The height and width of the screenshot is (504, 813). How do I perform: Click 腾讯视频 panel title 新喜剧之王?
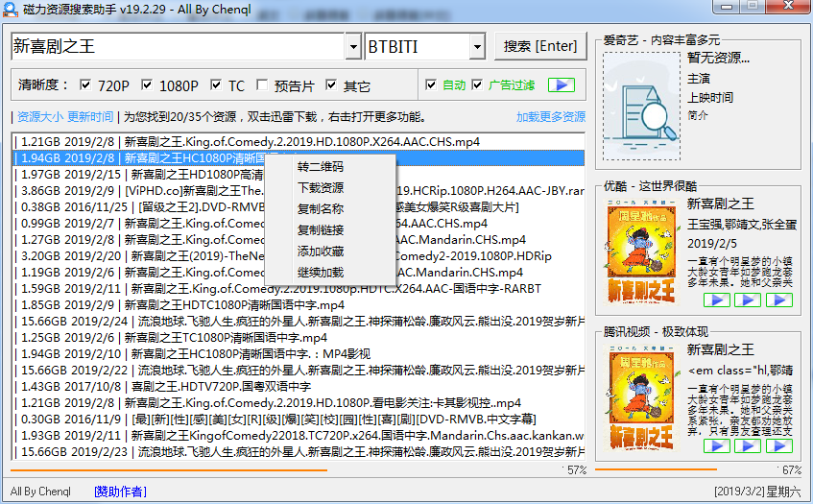coord(720,349)
